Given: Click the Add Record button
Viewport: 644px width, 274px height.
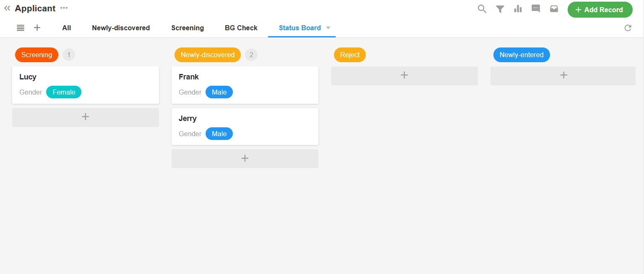Looking at the screenshot, I should [600, 10].
